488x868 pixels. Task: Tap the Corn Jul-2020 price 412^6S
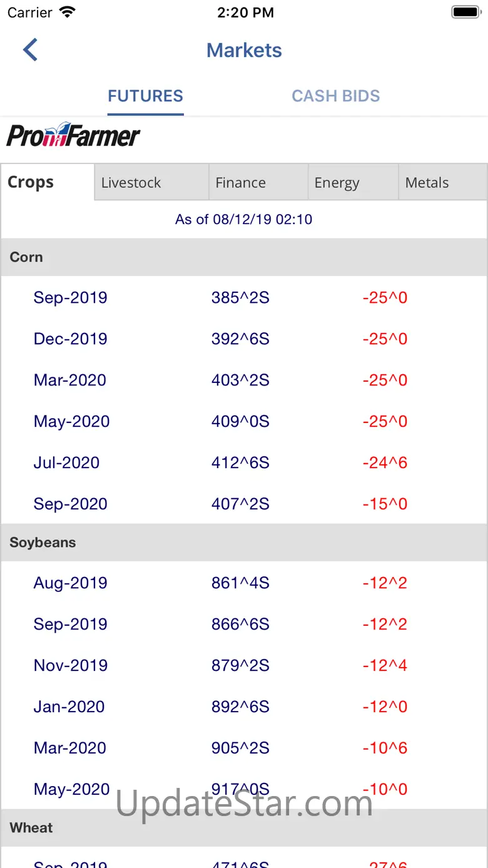point(240,462)
